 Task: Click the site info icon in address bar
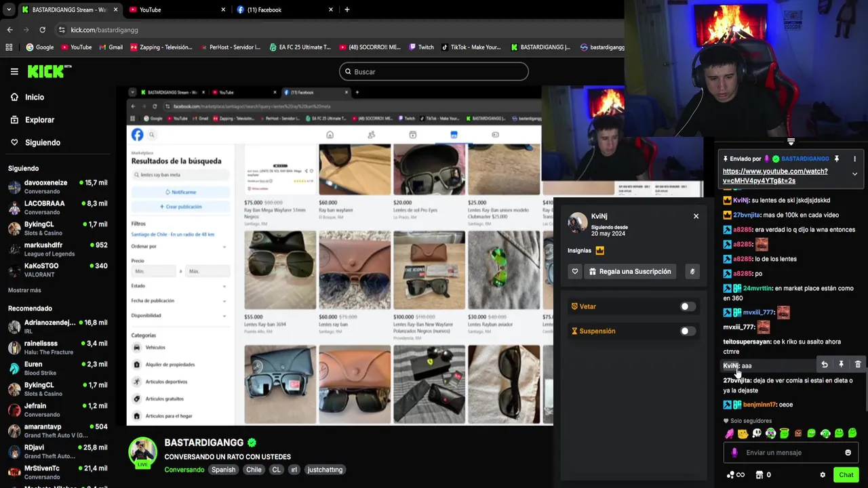[x=62, y=30]
